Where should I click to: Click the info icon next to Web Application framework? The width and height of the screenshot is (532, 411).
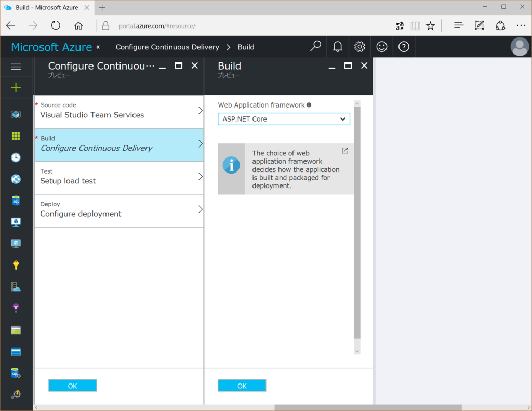pos(309,105)
